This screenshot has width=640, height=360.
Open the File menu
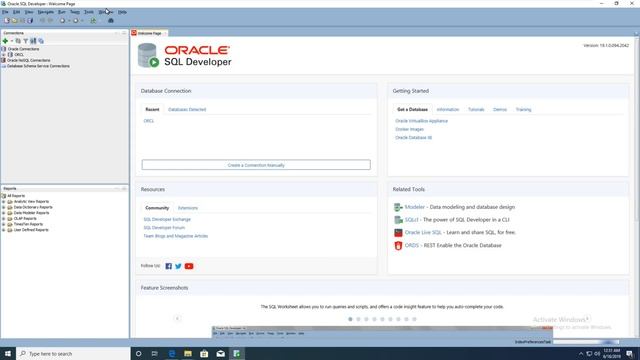[5, 12]
